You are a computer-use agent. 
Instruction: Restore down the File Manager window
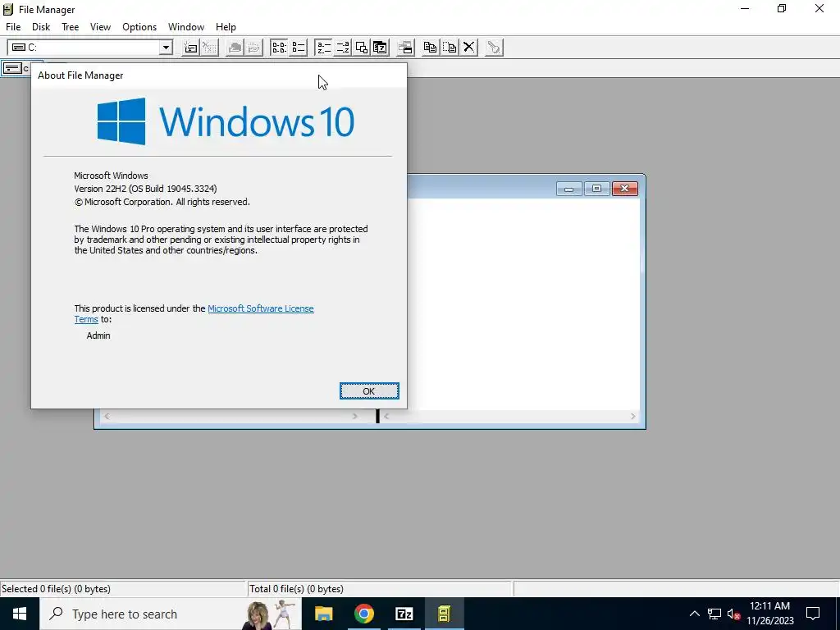point(782,8)
